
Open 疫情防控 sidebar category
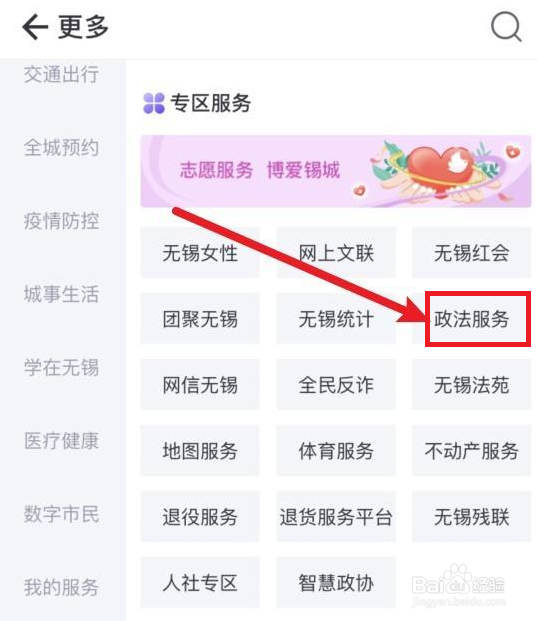pyautogui.click(x=61, y=221)
